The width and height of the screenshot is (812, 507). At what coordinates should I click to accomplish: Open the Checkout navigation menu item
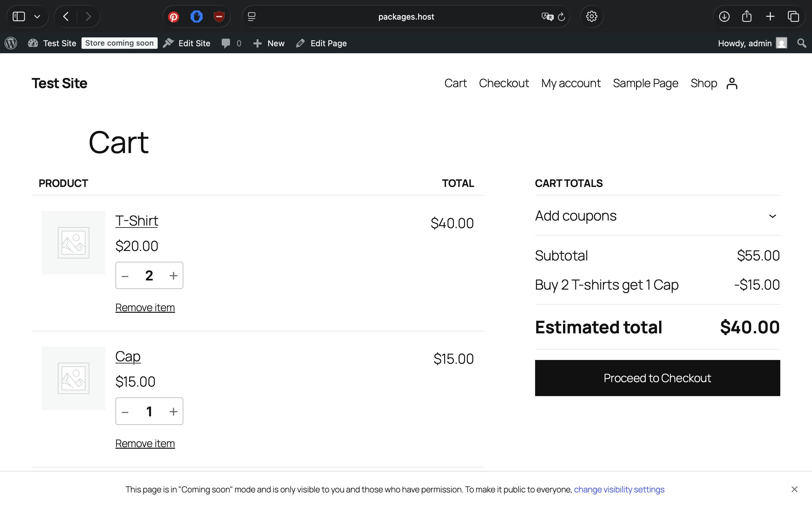click(504, 83)
